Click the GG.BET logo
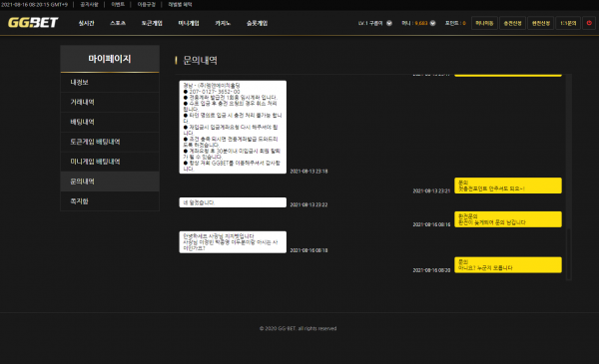599x364 pixels. pyautogui.click(x=33, y=23)
